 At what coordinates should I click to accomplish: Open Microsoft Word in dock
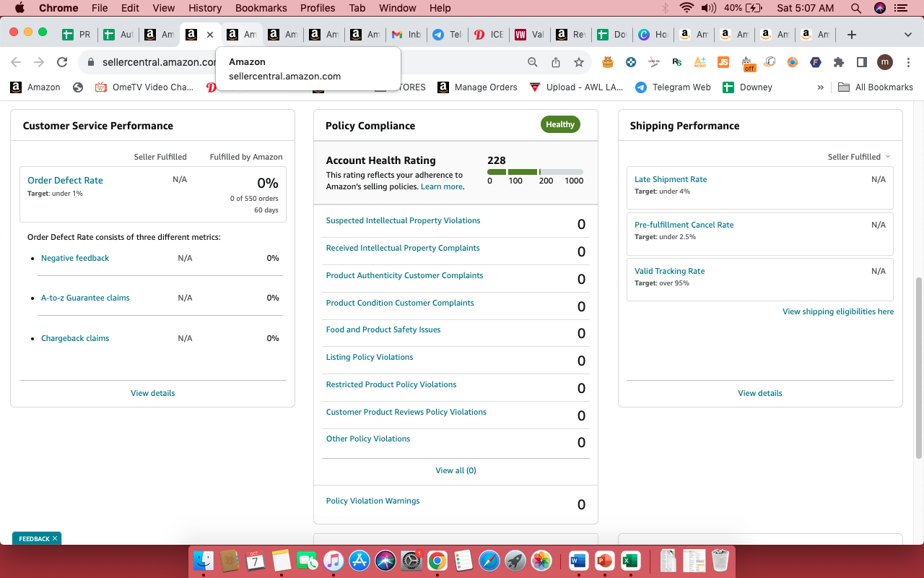click(578, 561)
